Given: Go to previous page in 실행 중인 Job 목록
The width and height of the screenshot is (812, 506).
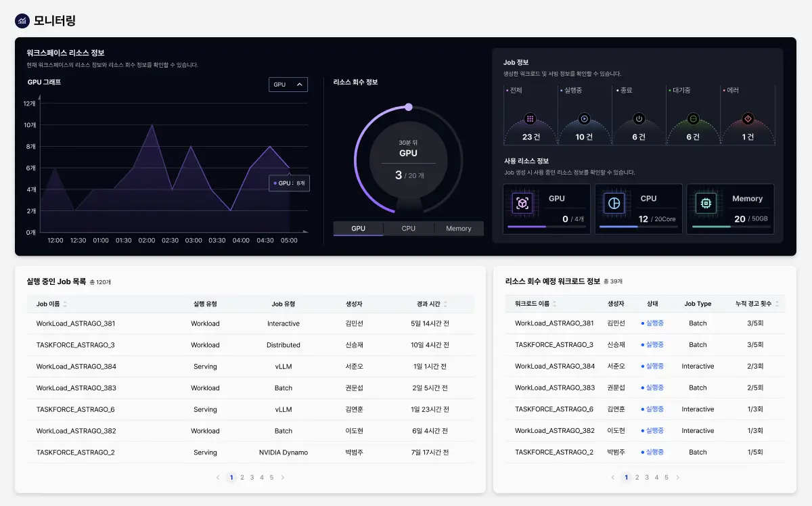Looking at the screenshot, I should coord(218,478).
